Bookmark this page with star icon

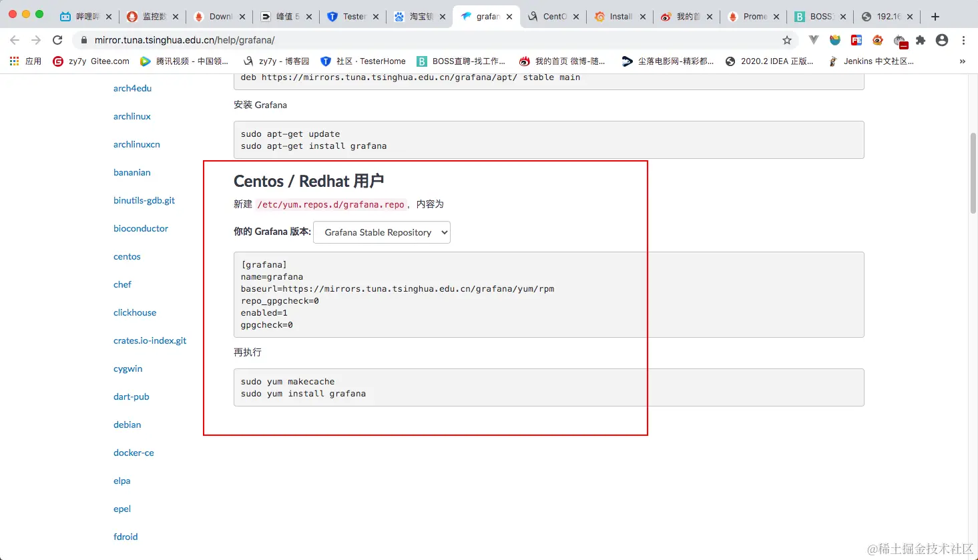pyautogui.click(x=787, y=40)
